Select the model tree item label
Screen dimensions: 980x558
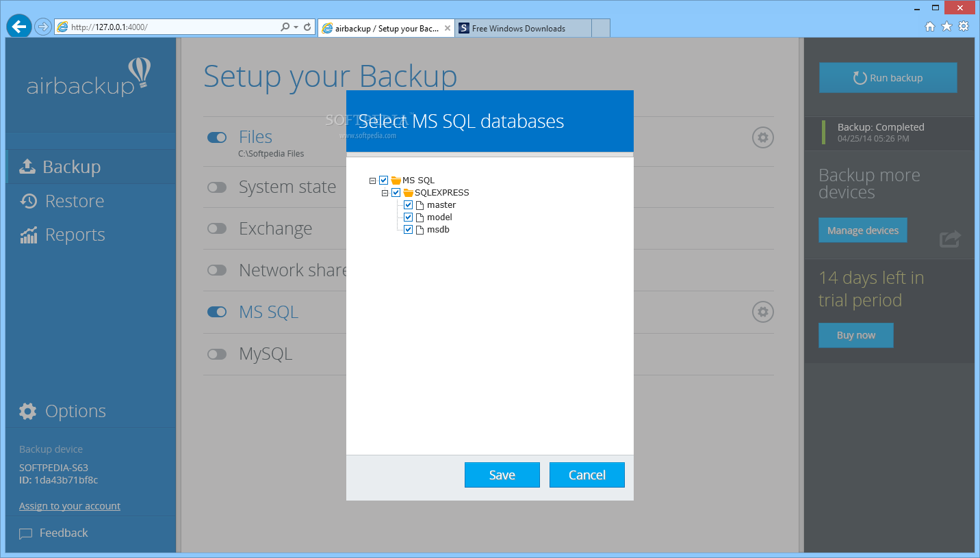click(439, 217)
